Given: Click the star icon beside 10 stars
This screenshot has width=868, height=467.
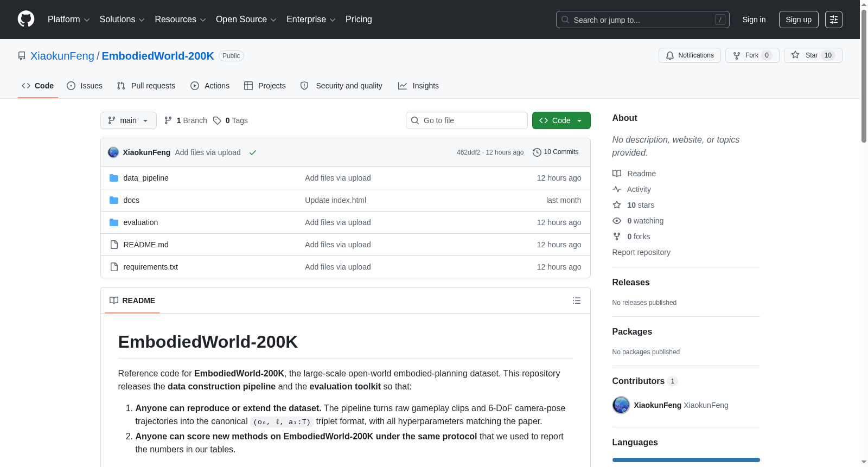Looking at the screenshot, I should [617, 205].
